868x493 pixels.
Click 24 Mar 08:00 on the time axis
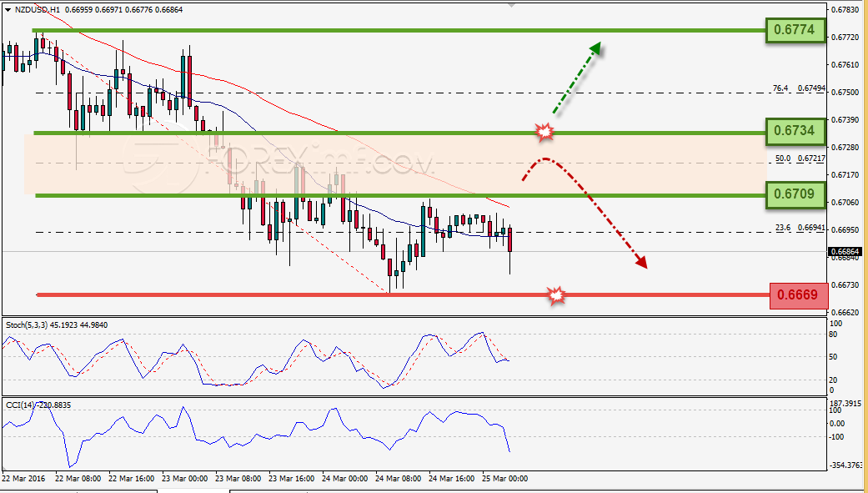(398, 479)
